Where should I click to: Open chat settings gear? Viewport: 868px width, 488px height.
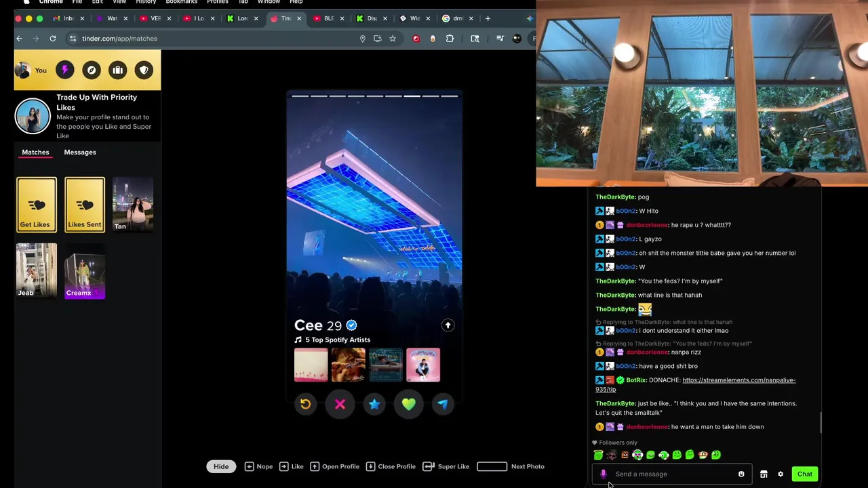coord(781,474)
